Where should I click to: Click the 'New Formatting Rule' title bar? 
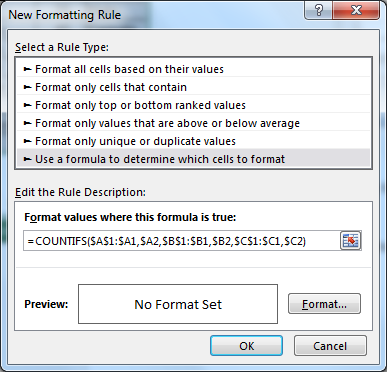[x=65, y=15]
